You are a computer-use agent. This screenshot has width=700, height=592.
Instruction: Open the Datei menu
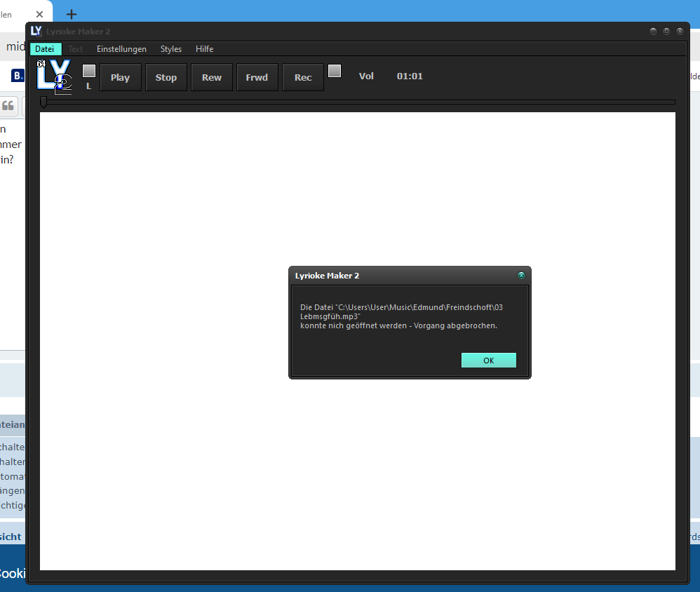pyautogui.click(x=45, y=49)
